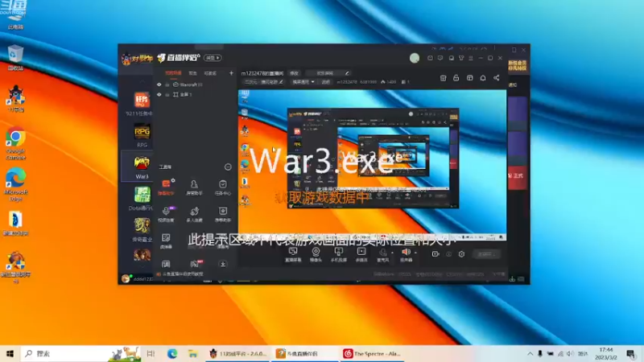This screenshot has width=644, height=362.
Task: Open the voice co-stream tool
Action: [167, 214]
